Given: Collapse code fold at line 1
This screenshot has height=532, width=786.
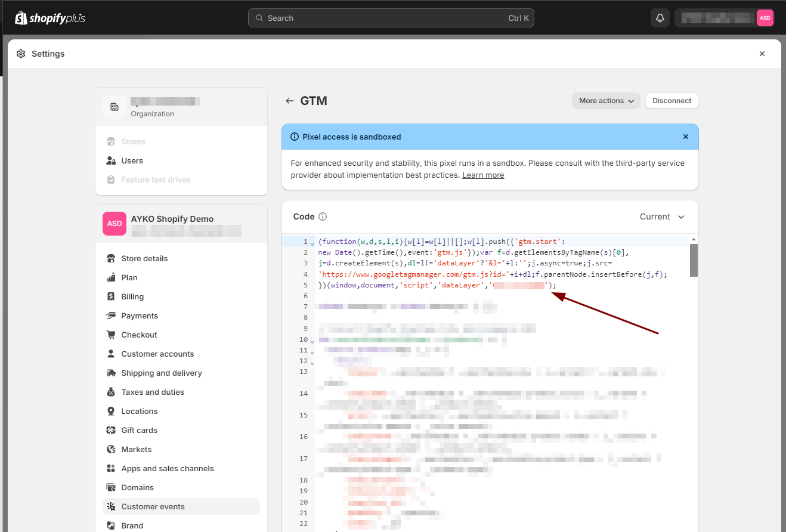Looking at the screenshot, I should tap(312, 243).
